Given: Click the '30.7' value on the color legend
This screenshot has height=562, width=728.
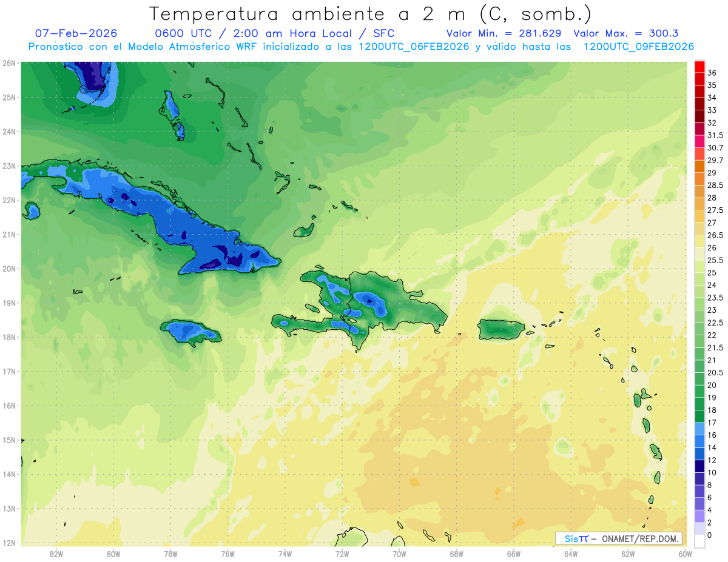Looking at the screenshot, I should (715, 148).
